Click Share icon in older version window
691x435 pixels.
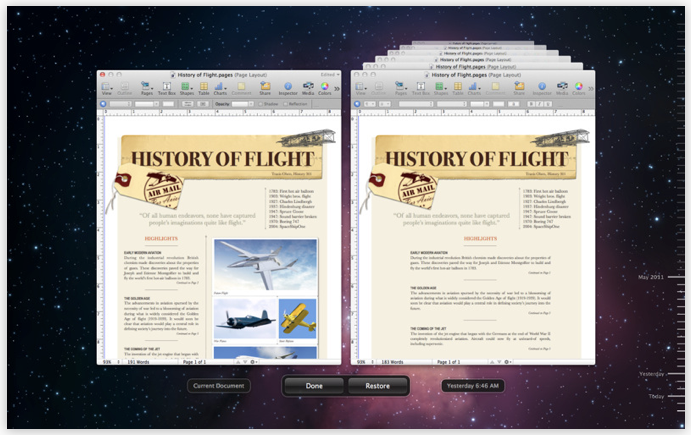point(519,88)
